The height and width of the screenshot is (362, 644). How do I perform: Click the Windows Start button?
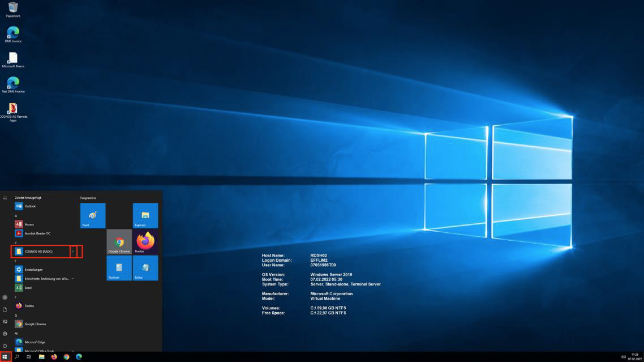point(5,357)
